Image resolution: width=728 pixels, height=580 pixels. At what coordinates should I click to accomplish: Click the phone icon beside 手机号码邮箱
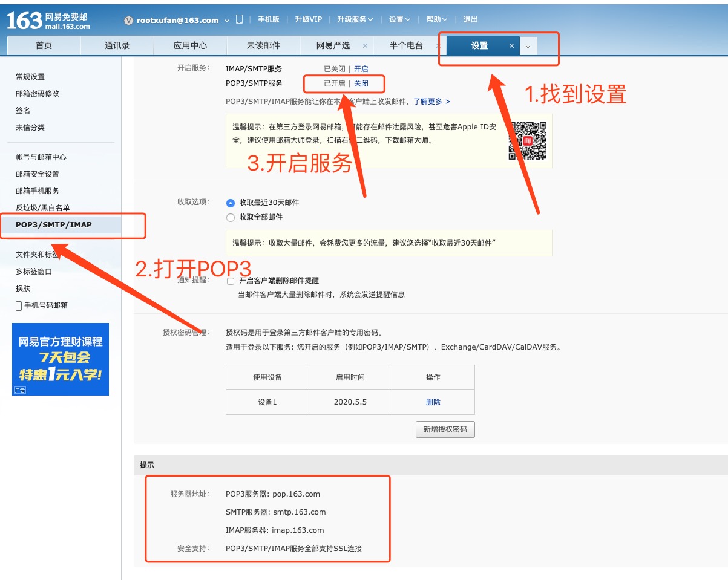(x=19, y=305)
